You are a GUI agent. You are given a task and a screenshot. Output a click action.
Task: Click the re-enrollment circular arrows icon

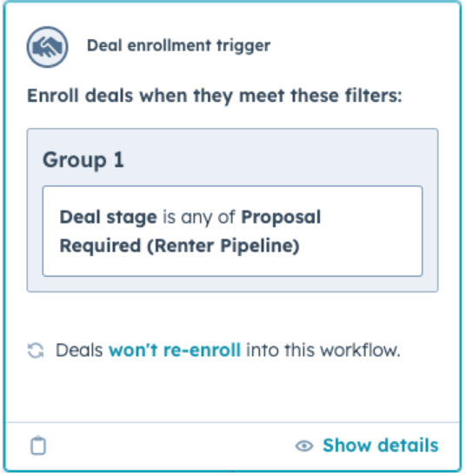(x=36, y=351)
